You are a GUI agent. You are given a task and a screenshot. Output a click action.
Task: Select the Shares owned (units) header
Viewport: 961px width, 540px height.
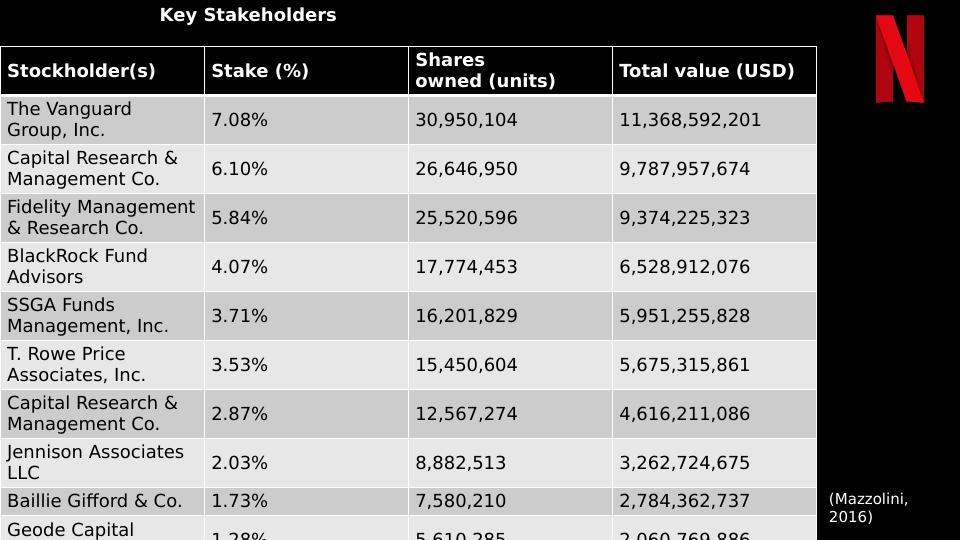click(x=485, y=71)
